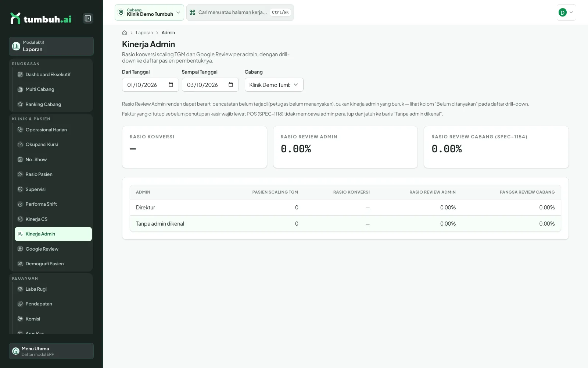Click the Performa Shift timer icon
Viewport: 588px width, 368px height.
click(x=20, y=204)
